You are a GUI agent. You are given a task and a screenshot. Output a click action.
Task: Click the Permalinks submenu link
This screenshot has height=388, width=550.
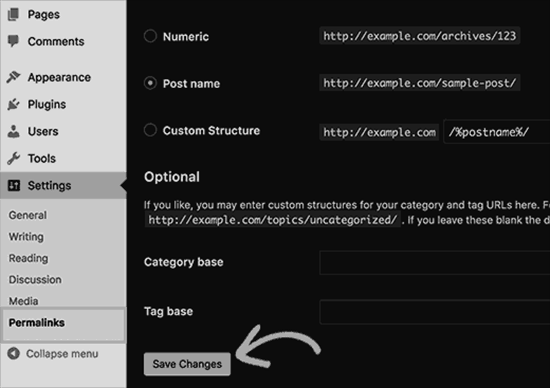pyautogui.click(x=37, y=322)
